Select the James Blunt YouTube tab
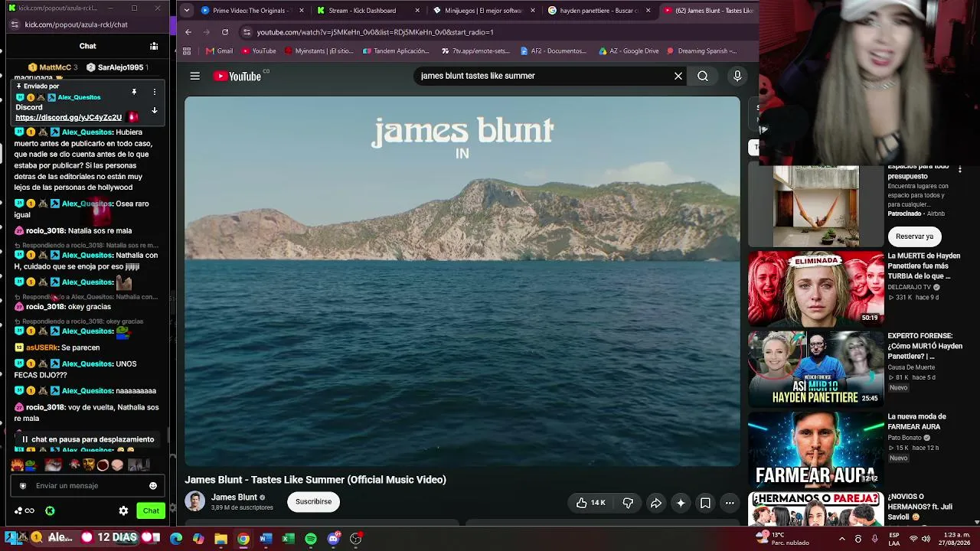Image resolution: width=980 pixels, height=551 pixels. pyautogui.click(x=708, y=11)
